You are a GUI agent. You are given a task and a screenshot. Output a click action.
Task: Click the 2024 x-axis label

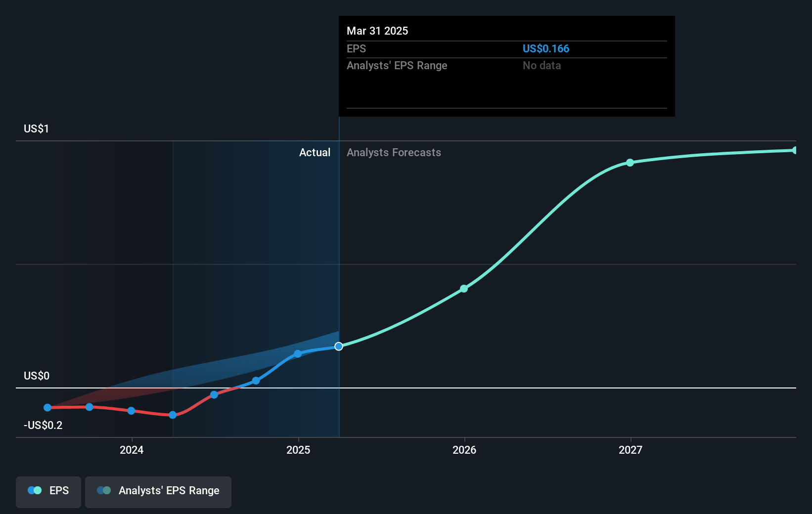point(132,450)
